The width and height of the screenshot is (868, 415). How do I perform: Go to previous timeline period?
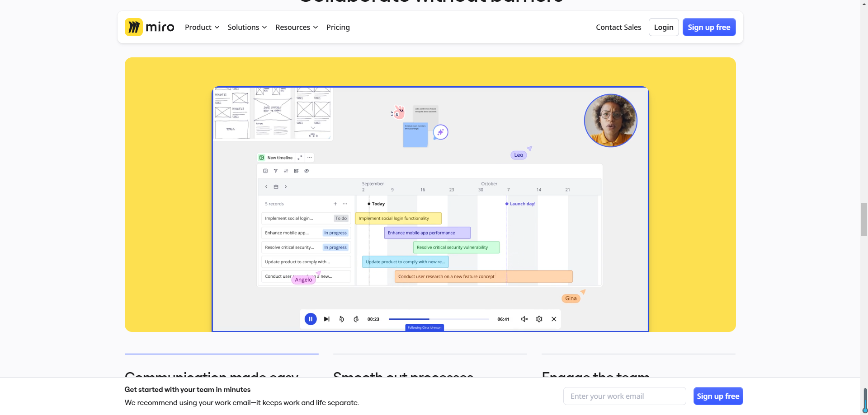tap(266, 187)
